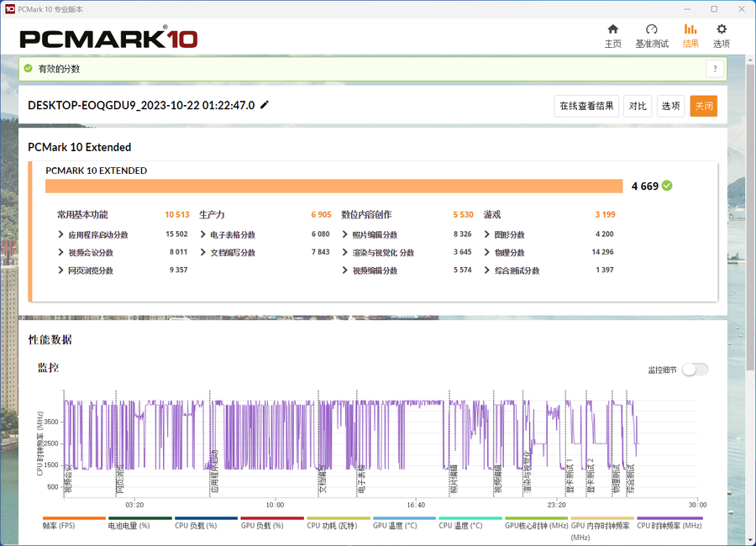
Task: Click 在线查看结果 button
Action: coord(586,106)
